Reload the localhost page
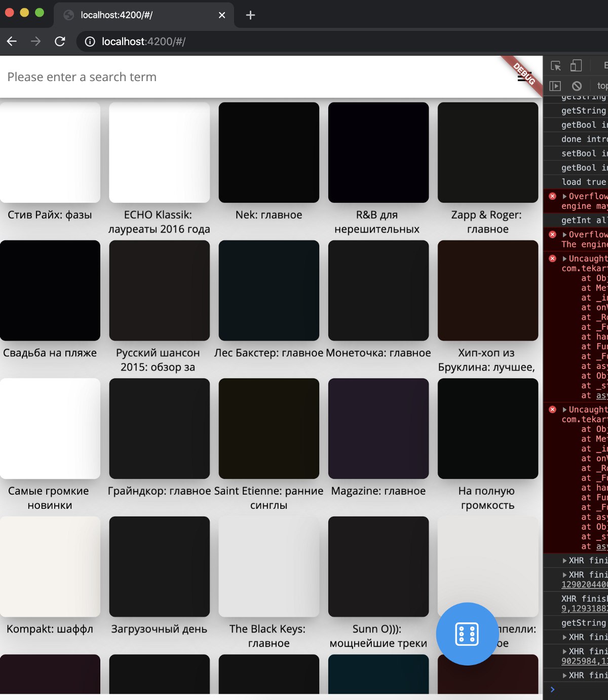608x700 pixels. coord(60,42)
